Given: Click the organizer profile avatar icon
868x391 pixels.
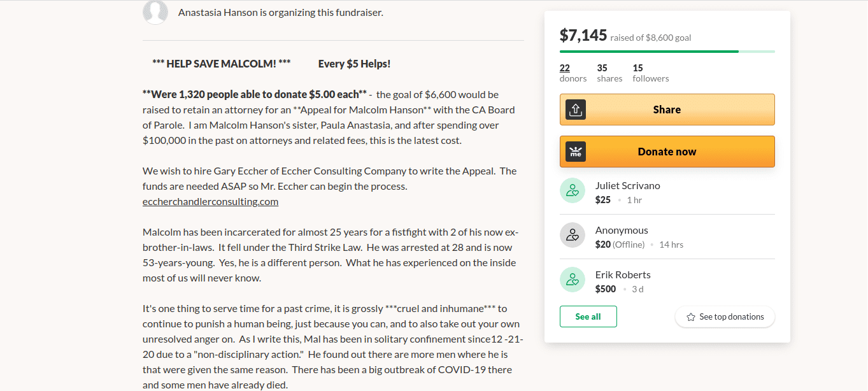Looking at the screenshot, I should [x=155, y=12].
